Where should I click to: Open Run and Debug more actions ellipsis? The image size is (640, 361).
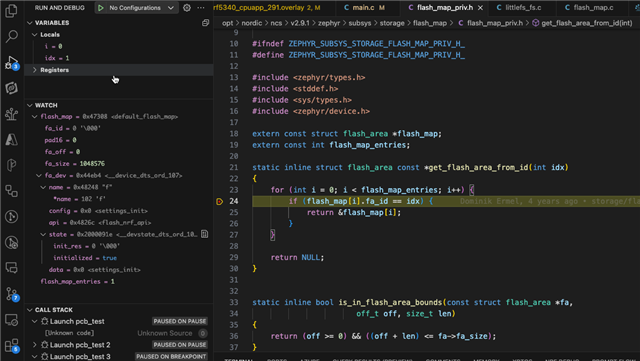pyautogui.click(x=201, y=8)
